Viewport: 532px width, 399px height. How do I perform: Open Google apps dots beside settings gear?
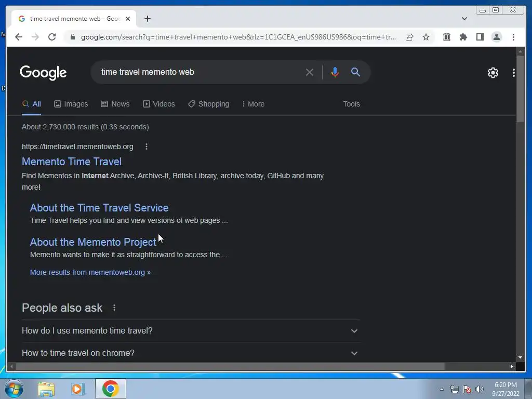pyautogui.click(x=514, y=73)
